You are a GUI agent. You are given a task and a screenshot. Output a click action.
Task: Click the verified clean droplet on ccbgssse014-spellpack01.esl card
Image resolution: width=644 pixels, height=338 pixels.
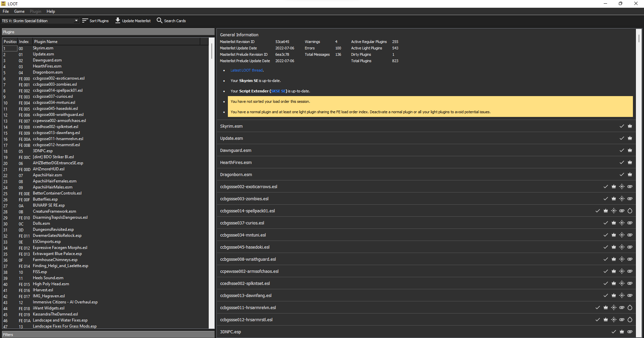(630, 211)
